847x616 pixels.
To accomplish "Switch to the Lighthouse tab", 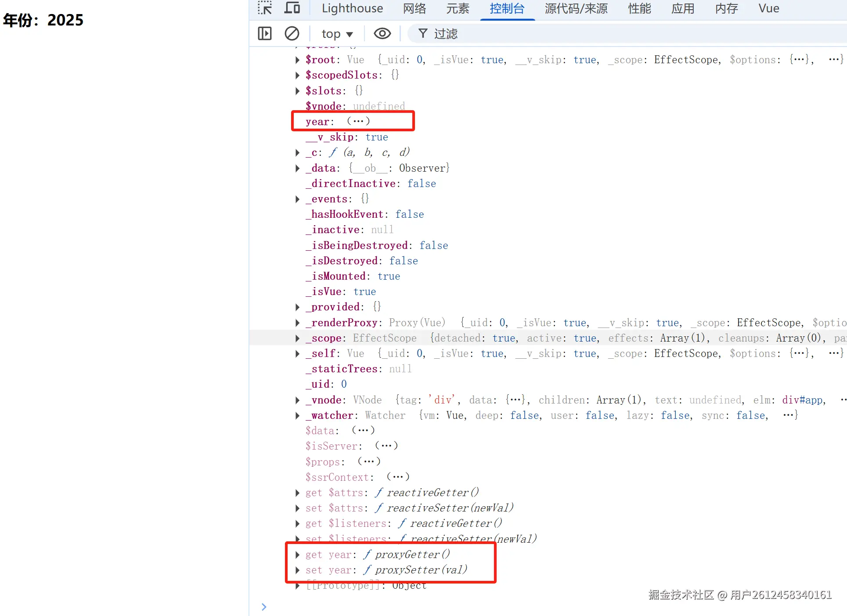I will tap(352, 8).
